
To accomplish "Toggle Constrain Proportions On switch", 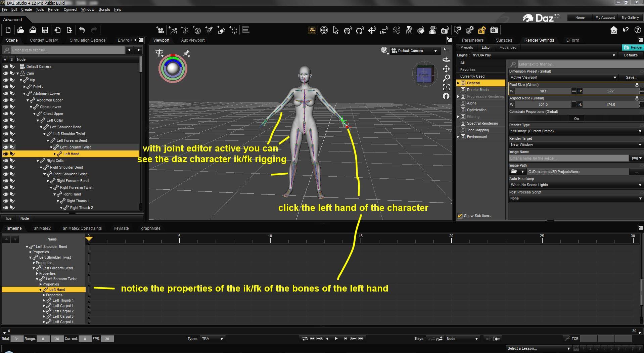I will pos(576,118).
